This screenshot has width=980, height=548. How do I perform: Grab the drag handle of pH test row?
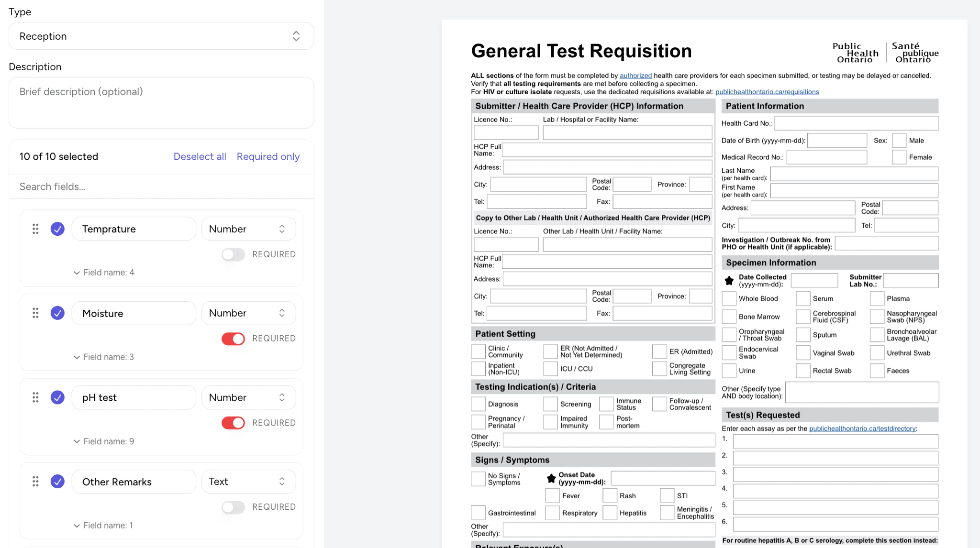point(35,397)
